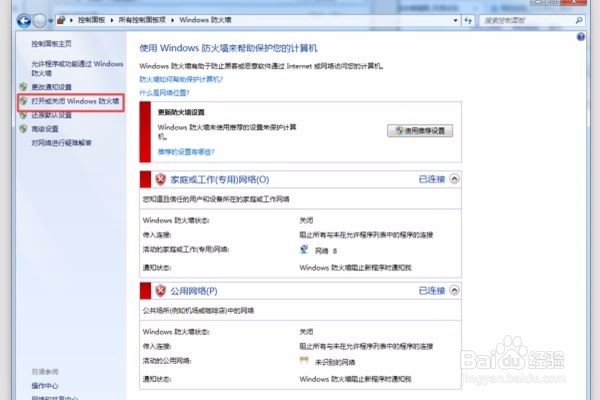
Task: Collapse 家庭或工作 network section chevron
Action: pos(454,179)
